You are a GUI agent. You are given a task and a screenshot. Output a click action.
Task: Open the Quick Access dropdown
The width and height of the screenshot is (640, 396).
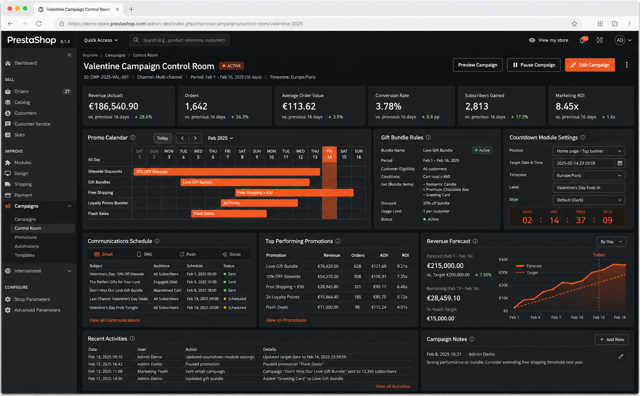tap(101, 40)
